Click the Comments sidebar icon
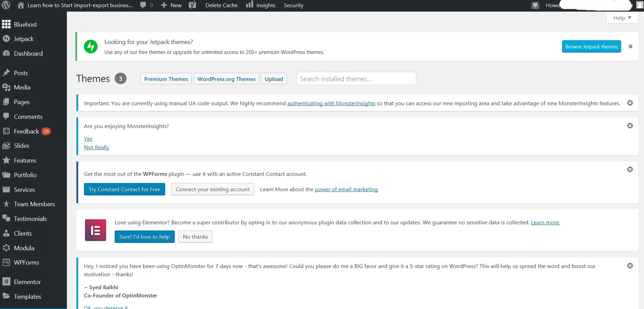The width and height of the screenshot is (644, 309). tap(6, 116)
